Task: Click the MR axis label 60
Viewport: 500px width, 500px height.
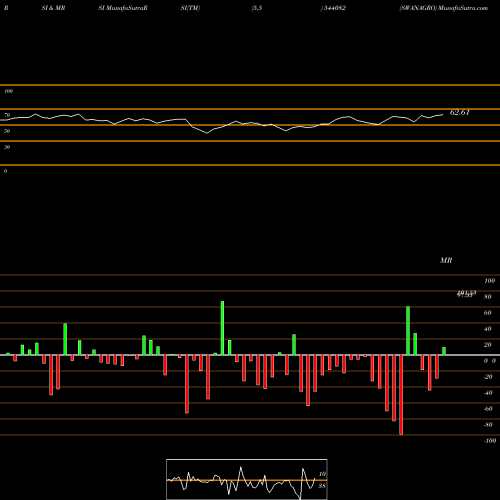Action: tap(488, 313)
